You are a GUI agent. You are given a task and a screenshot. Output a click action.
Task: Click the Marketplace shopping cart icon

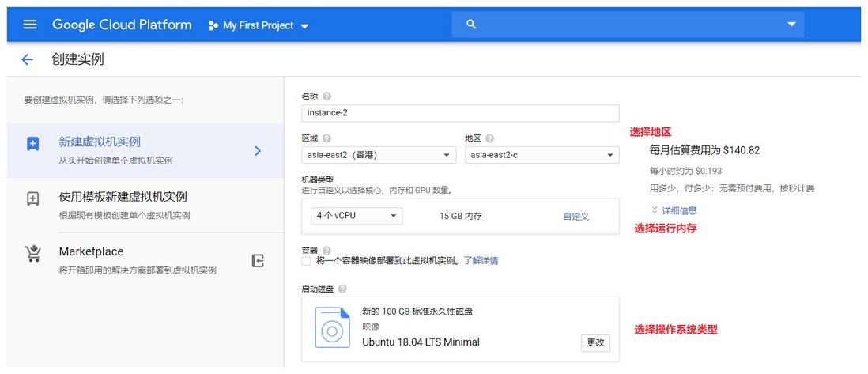tap(33, 253)
